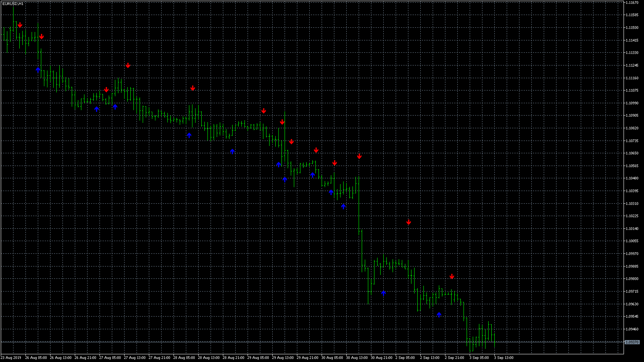Click the 26 Aug 21:00 time label
Image resolution: width=644 pixels, height=362 pixels.
pyautogui.click(x=85, y=358)
